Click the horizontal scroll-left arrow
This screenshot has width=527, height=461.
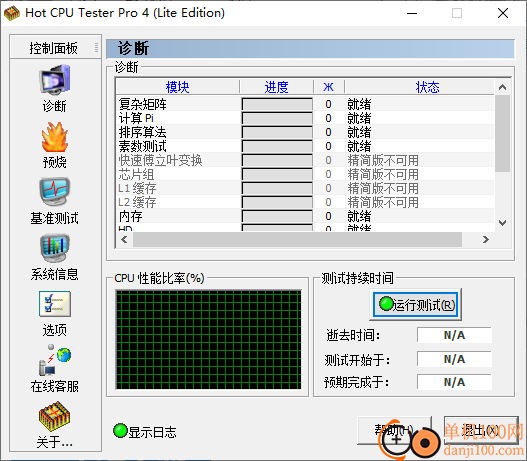(x=124, y=240)
